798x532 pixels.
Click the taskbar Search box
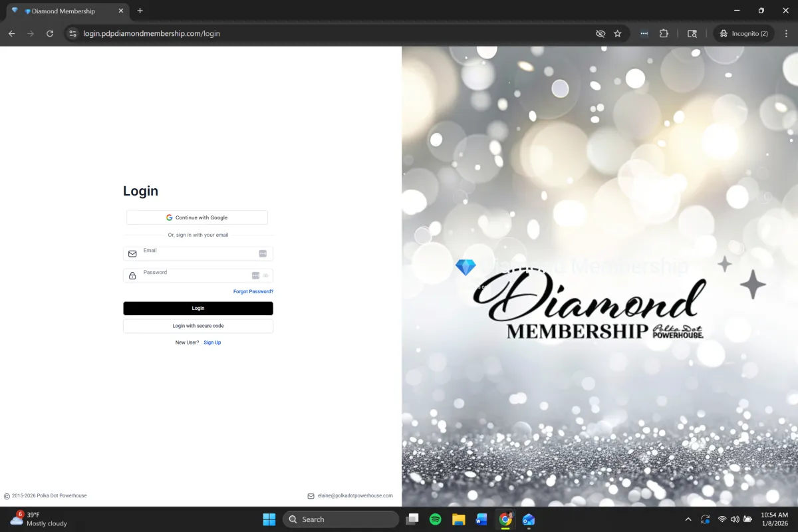pyautogui.click(x=341, y=519)
